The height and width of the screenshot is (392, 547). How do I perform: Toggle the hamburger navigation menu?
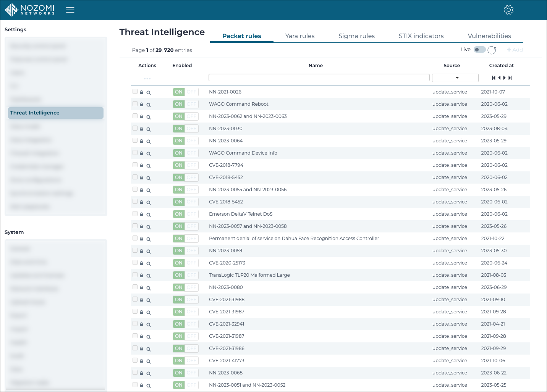[x=70, y=10]
